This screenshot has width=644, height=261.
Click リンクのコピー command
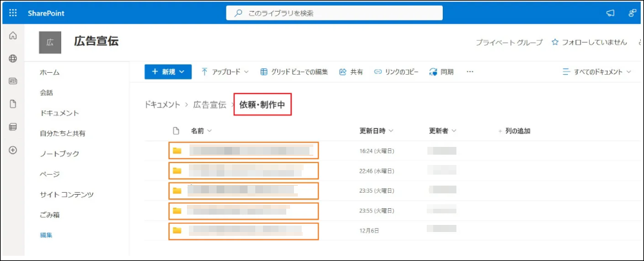coord(396,72)
